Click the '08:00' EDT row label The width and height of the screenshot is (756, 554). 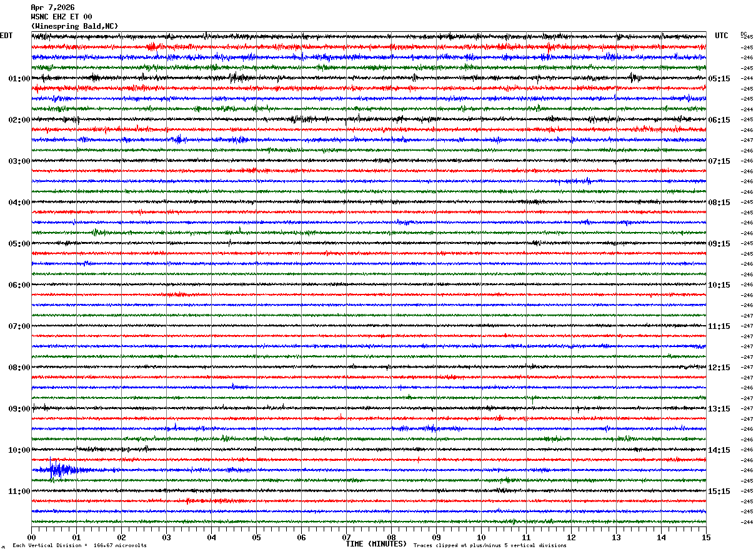[x=19, y=368]
